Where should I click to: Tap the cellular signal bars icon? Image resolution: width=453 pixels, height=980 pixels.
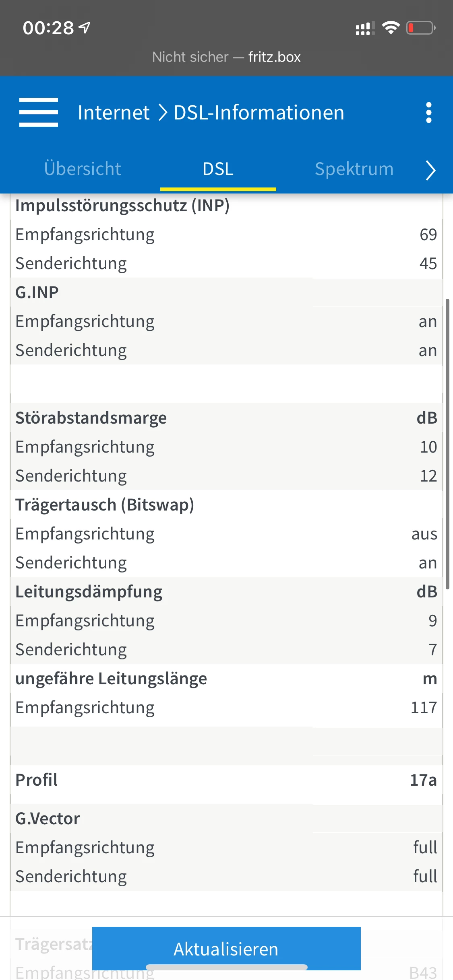click(x=365, y=28)
